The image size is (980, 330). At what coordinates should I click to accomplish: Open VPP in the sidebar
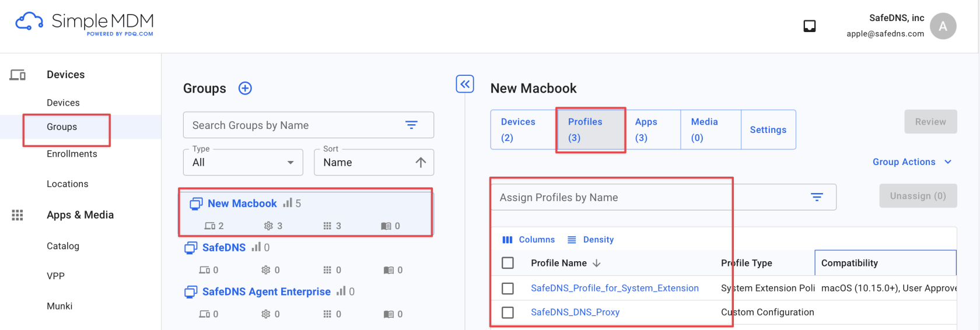click(x=55, y=276)
